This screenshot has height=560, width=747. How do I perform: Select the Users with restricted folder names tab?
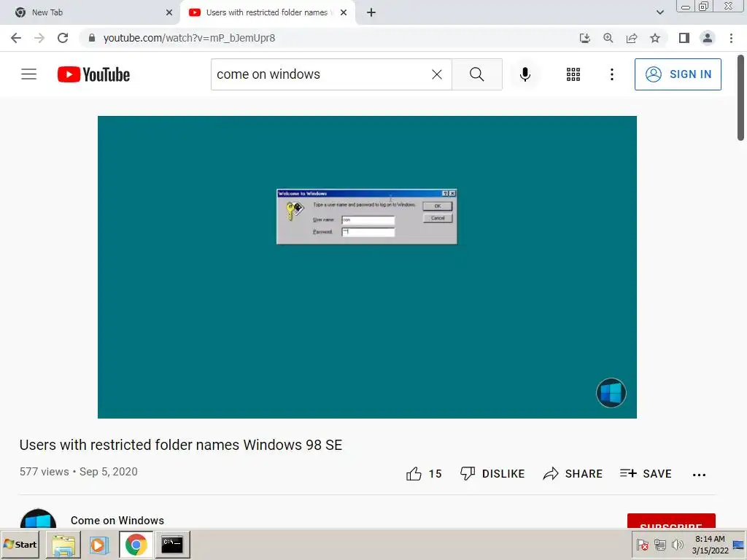[267, 12]
